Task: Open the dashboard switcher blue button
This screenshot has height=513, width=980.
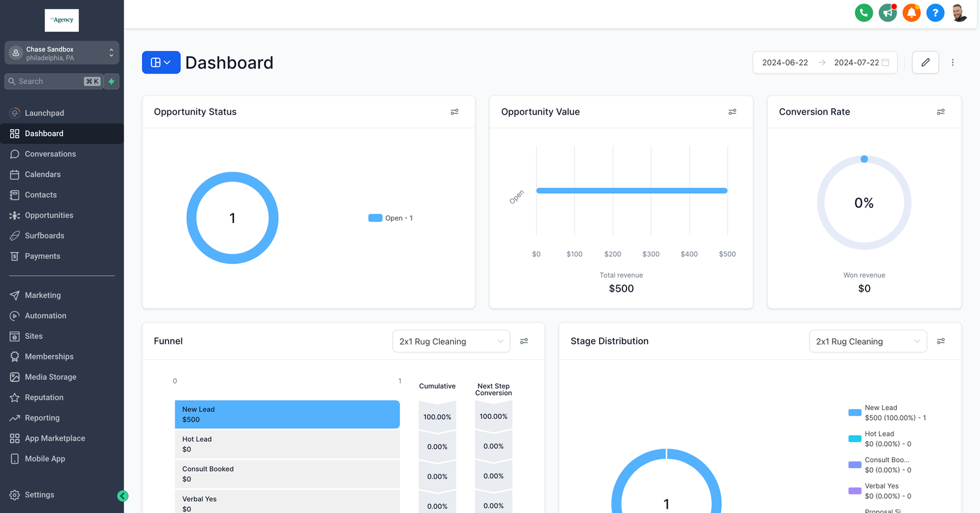Action: pos(161,63)
